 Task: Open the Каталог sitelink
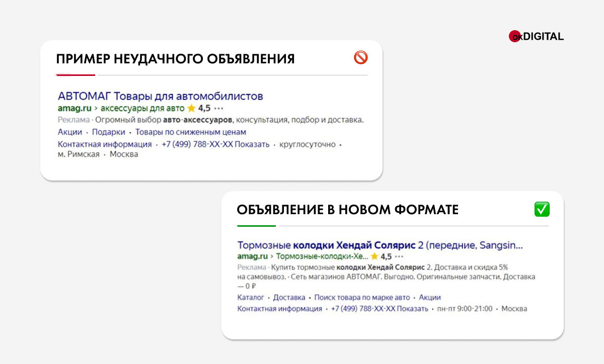point(251,298)
